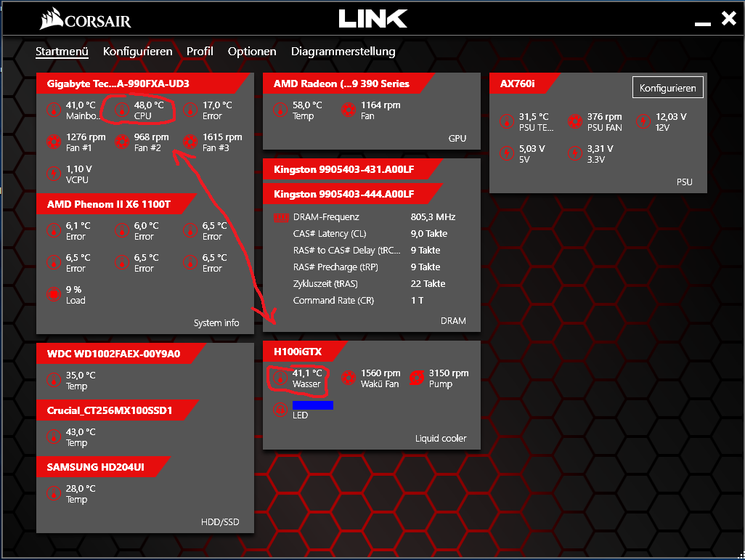Click the CPU 48,0 °C thermometer icon
Viewport: 745px width, 560px height.
point(122,110)
